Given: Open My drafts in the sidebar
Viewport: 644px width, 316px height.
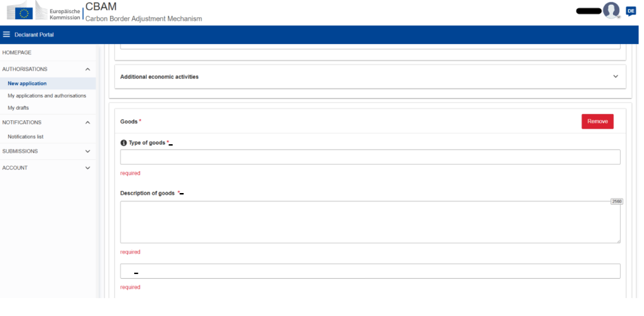Looking at the screenshot, I should point(19,108).
